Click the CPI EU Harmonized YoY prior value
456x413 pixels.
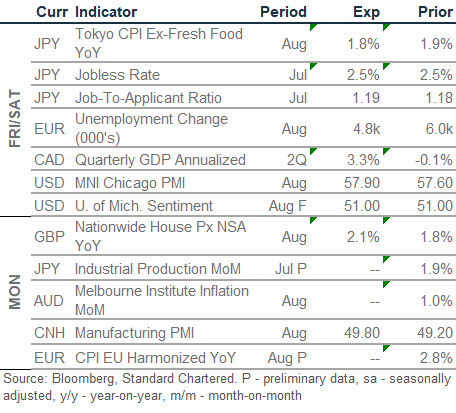pyautogui.click(x=436, y=358)
